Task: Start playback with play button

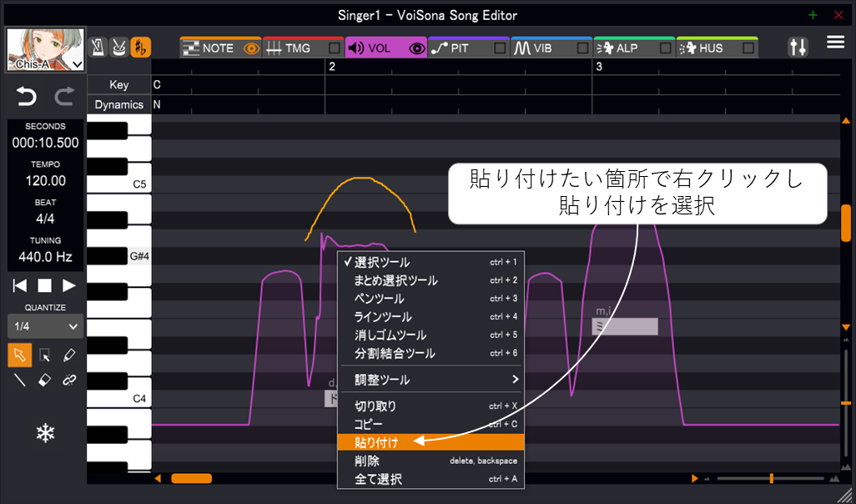Action: [x=68, y=285]
